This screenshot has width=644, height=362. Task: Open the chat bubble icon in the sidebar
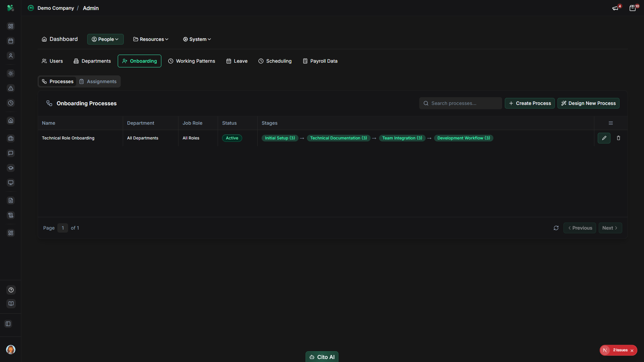coord(11,153)
